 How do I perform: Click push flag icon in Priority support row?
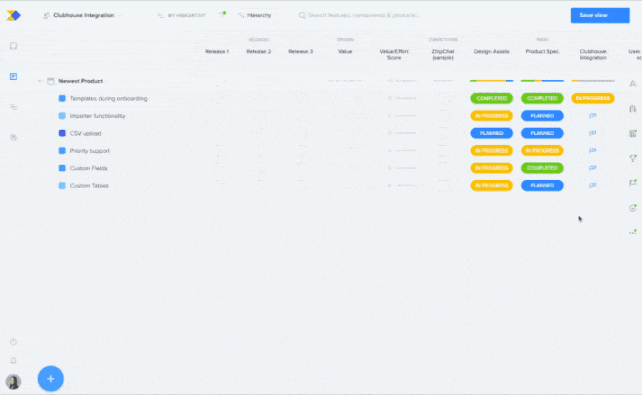[592, 151]
